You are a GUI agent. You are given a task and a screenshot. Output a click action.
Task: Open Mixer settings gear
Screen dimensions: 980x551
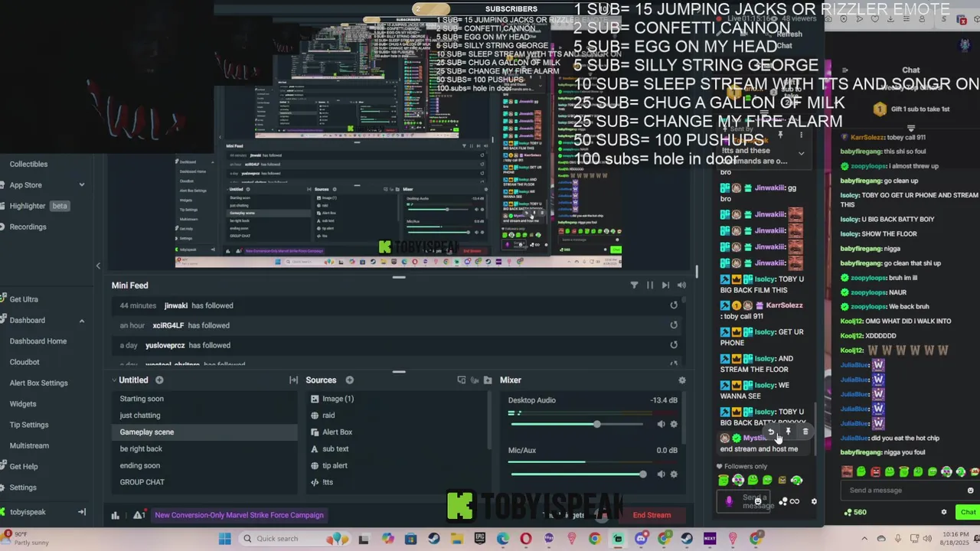[682, 380]
